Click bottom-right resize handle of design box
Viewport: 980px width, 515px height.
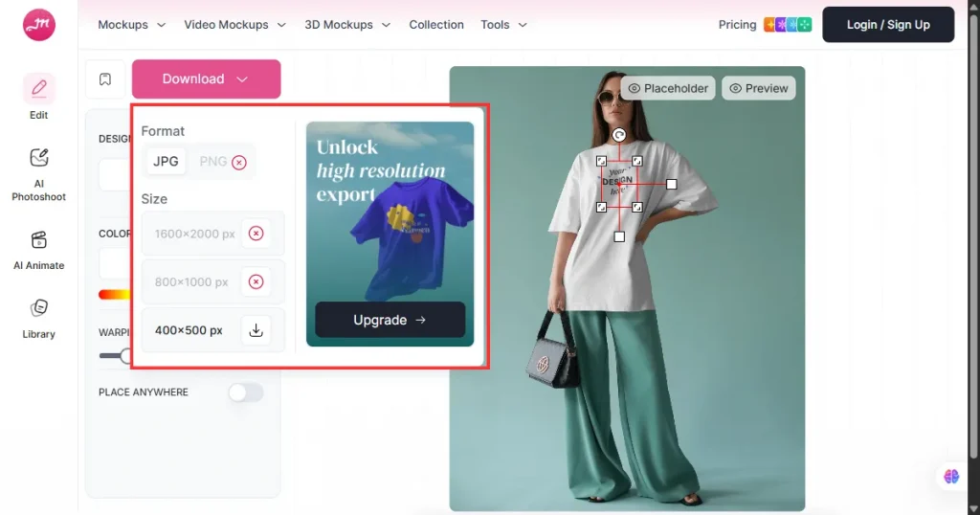pos(636,207)
